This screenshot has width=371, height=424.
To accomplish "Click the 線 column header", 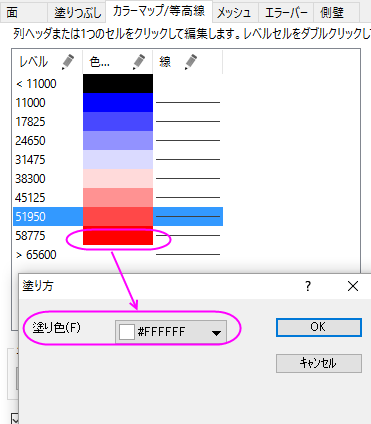I will click(188, 62).
